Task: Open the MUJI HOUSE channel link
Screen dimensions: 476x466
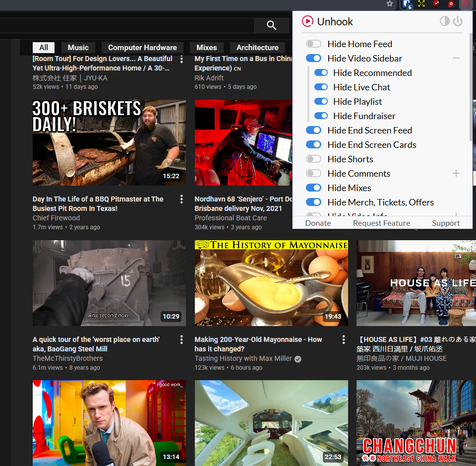Action: 401,358
